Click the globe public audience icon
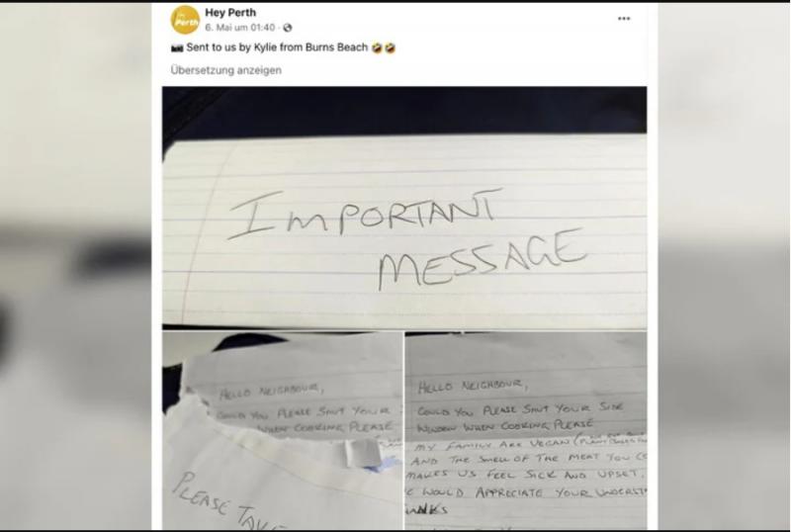 click(x=287, y=28)
